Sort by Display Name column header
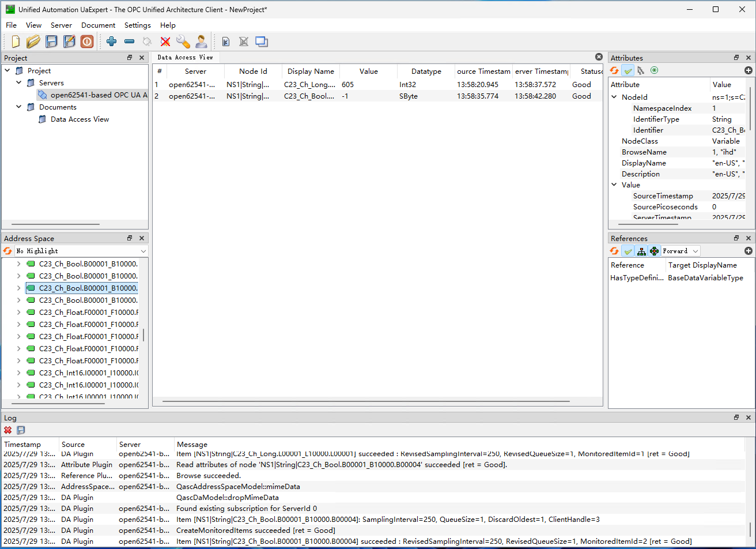 (311, 72)
